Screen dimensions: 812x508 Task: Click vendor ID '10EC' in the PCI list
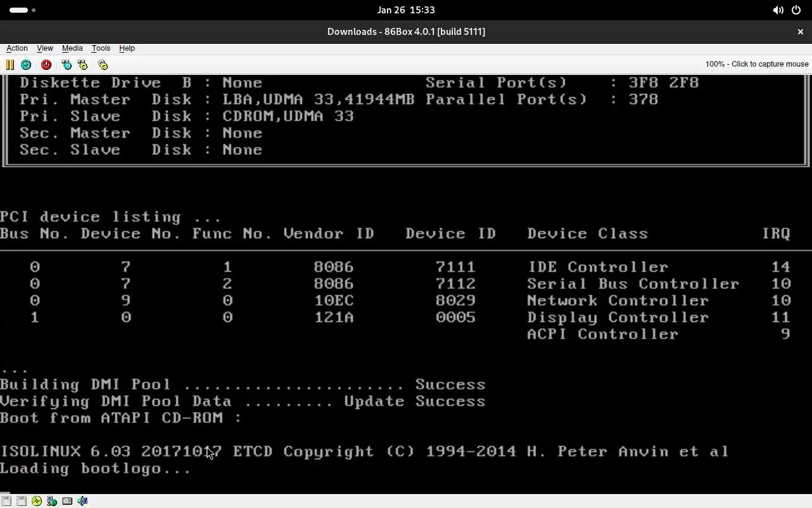click(334, 300)
